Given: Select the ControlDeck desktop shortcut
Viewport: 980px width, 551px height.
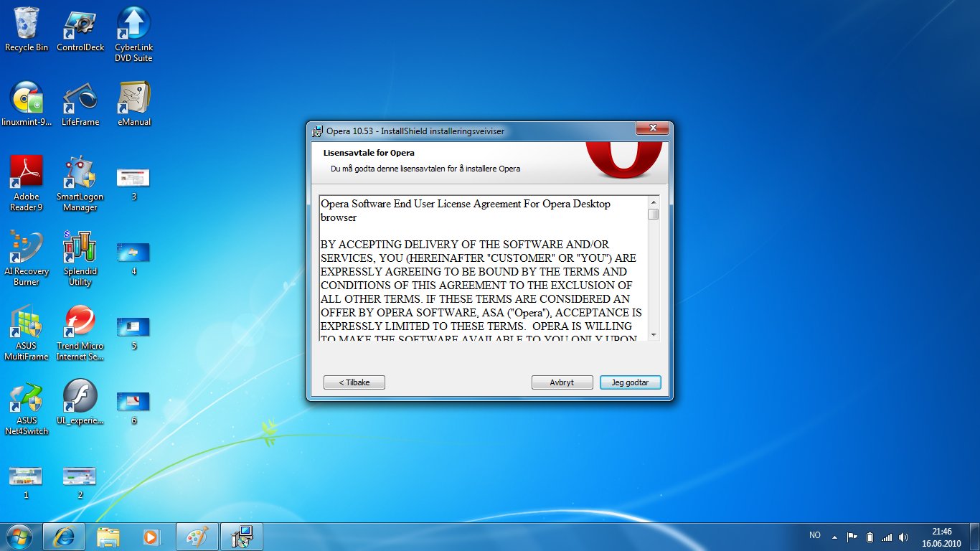Looking at the screenshot, I should tap(80, 30).
